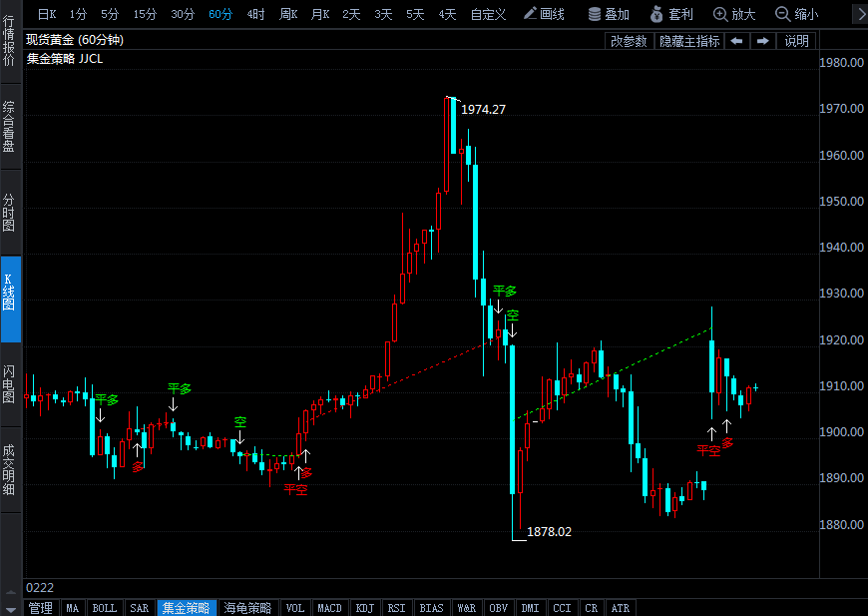
Task: Click the 0222 date label
Action: pyautogui.click(x=40, y=588)
